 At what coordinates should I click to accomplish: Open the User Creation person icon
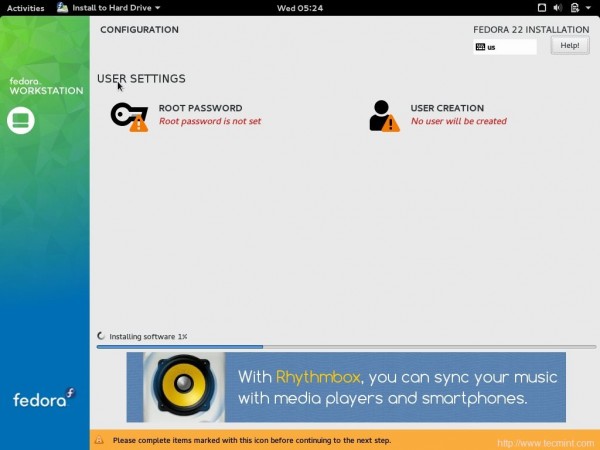click(x=384, y=116)
